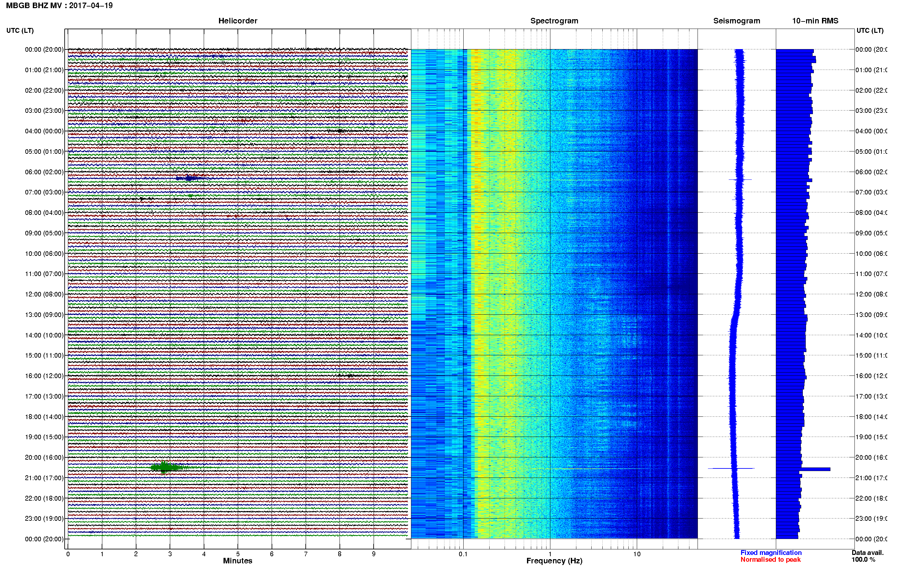
Task: Click the blue seismic event near 06:20
Action: (190, 178)
